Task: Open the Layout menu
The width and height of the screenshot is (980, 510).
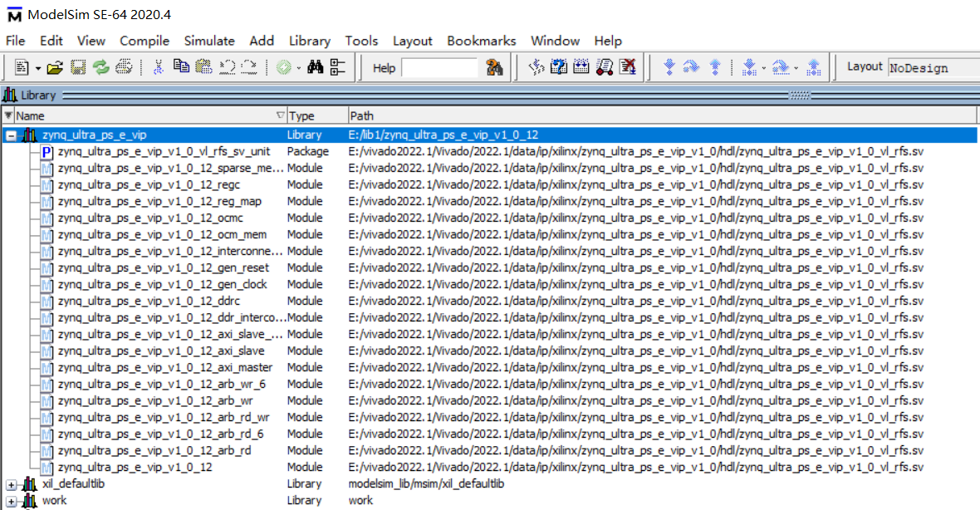Action: pyautogui.click(x=413, y=41)
